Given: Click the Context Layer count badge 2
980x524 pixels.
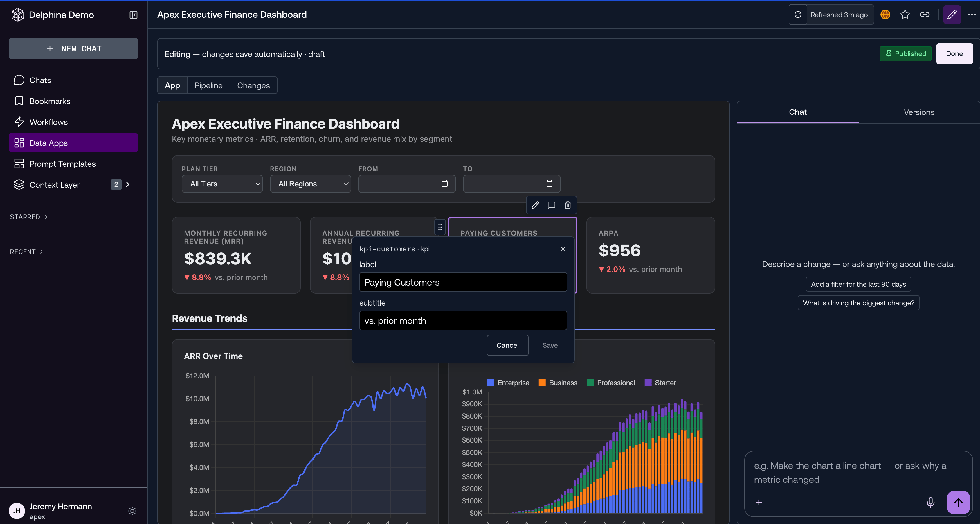Looking at the screenshot, I should click(x=116, y=184).
